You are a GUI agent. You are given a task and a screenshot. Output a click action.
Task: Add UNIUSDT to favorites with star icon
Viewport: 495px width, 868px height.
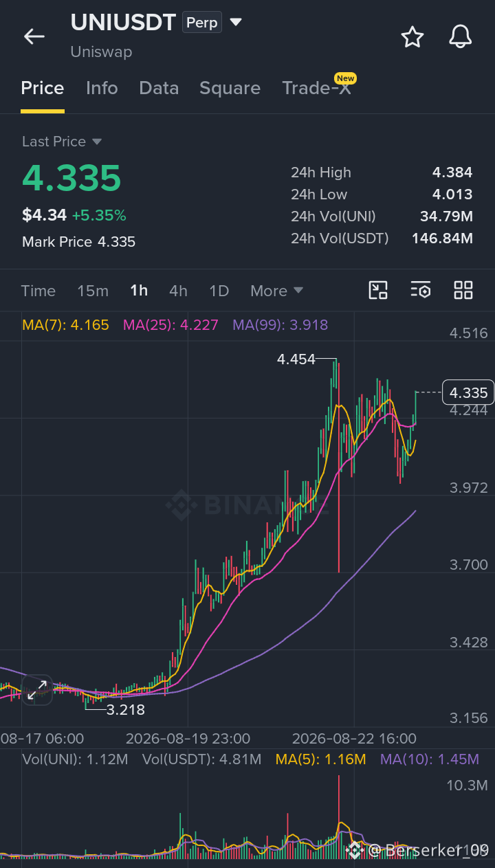point(412,36)
